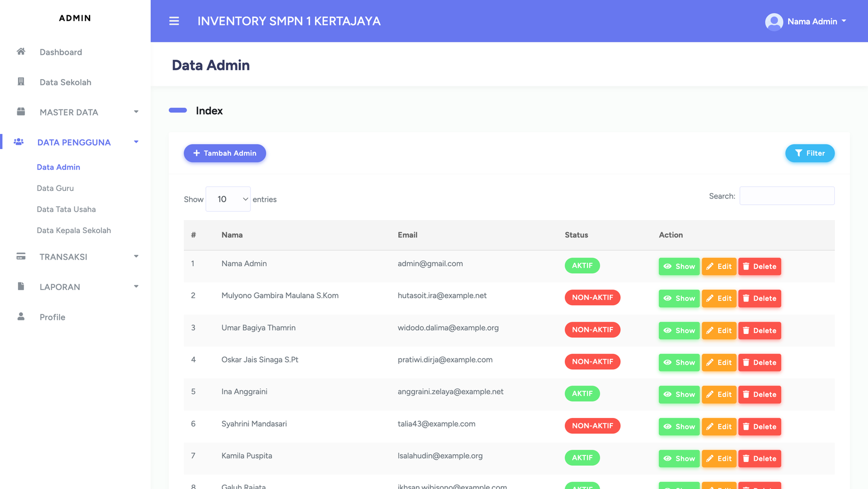The height and width of the screenshot is (489, 868).
Task: Click the hamburger menu icon in header
Action: coord(174,21)
